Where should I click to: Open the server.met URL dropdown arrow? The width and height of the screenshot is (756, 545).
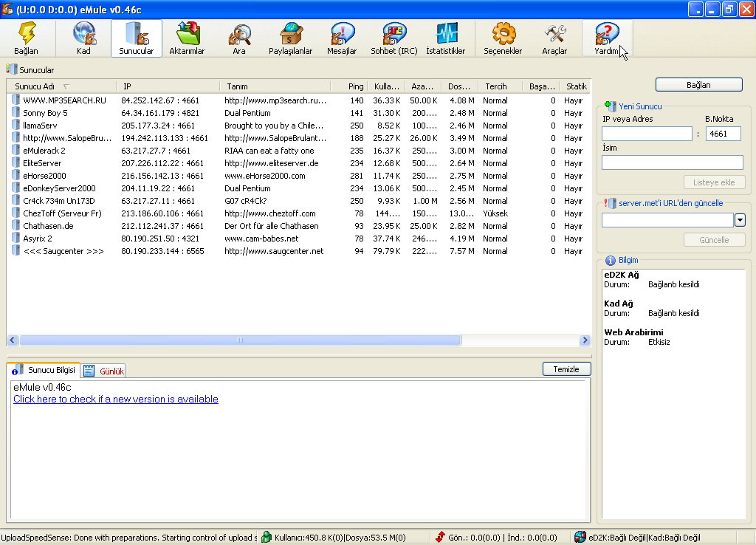coord(740,220)
